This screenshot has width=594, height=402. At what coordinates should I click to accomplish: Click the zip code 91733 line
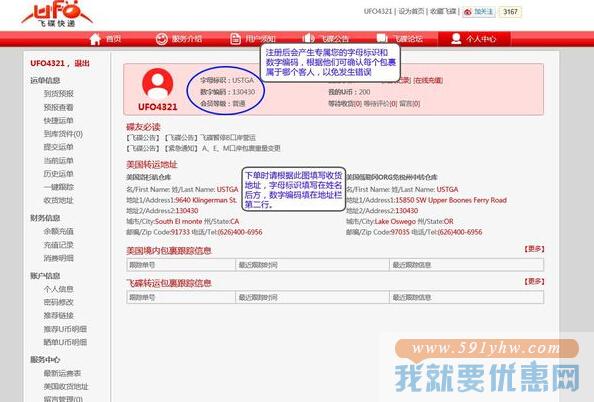click(194, 232)
